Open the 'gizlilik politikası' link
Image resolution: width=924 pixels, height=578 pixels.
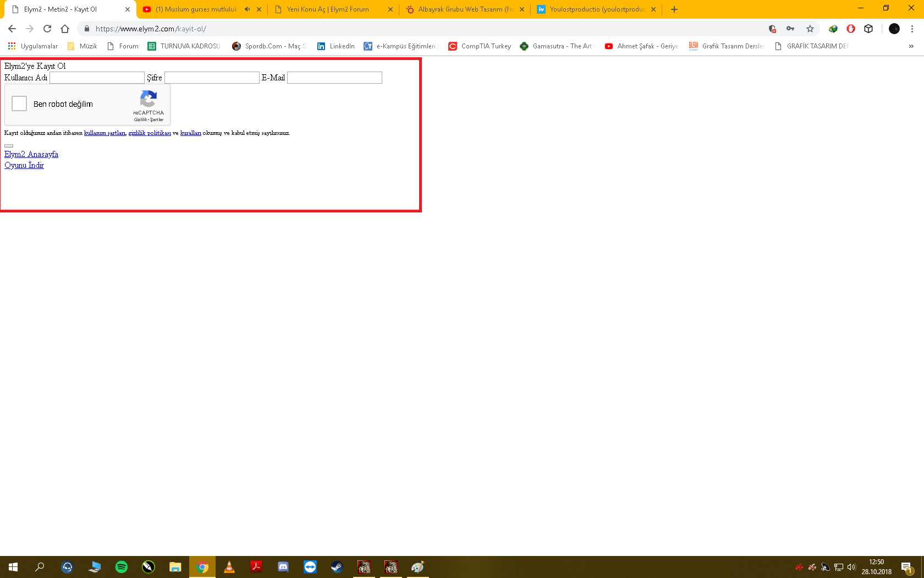tap(150, 133)
